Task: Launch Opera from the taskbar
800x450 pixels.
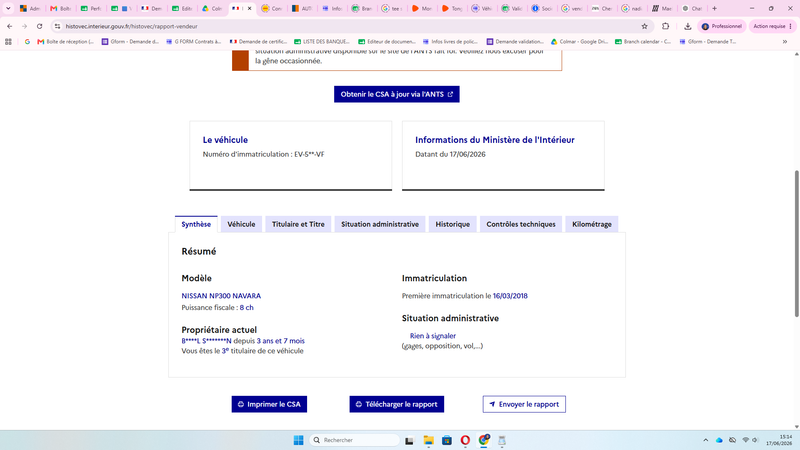Action: pyautogui.click(x=465, y=440)
